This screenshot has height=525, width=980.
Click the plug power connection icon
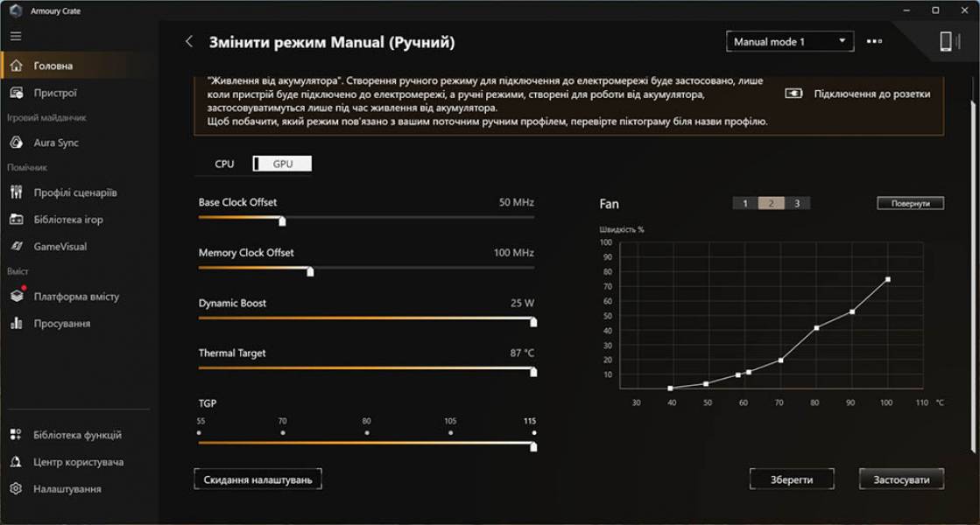click(793, 94)
